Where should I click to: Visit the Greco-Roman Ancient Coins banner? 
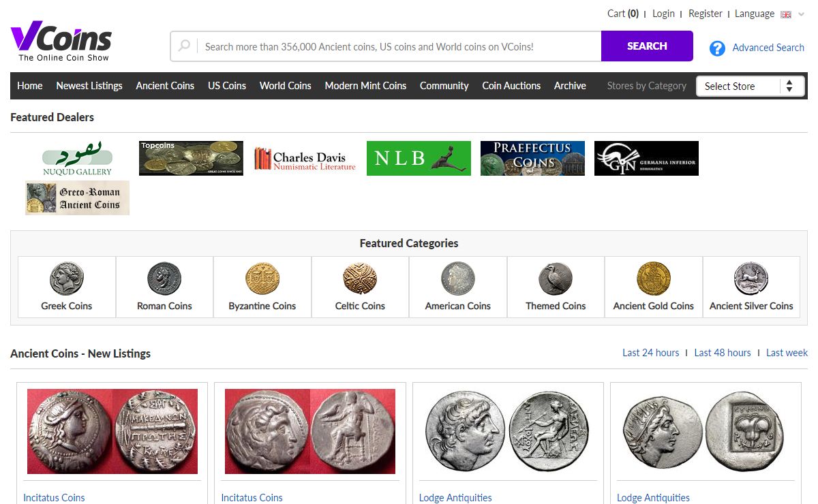pos(77,198)
